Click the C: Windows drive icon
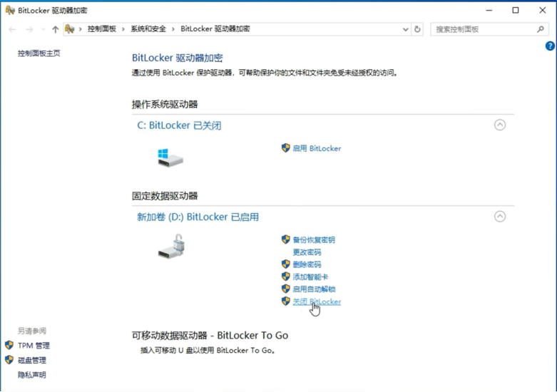Screen dimensions: 557x392 (x=170, y=158)
